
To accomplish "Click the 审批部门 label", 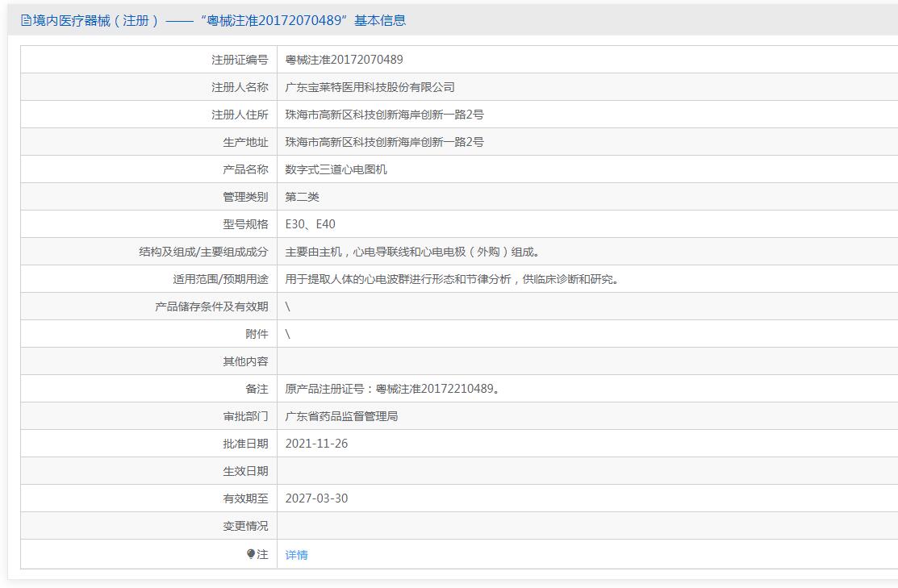I will (x=245, y=417).
